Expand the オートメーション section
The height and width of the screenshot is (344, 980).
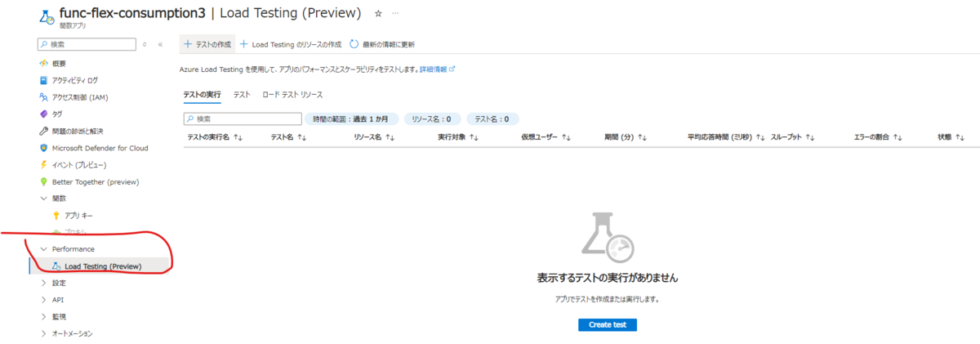pos(44,333)
